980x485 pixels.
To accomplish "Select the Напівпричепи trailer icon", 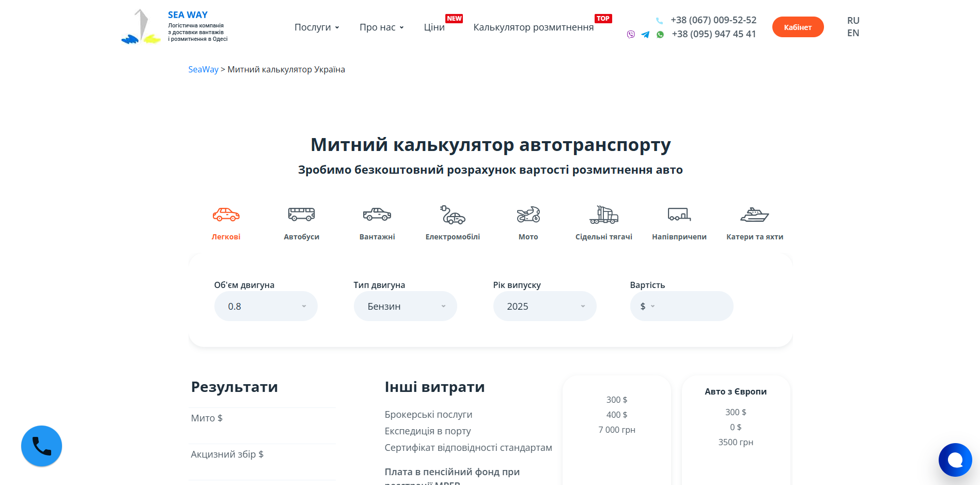I will 679,215.
